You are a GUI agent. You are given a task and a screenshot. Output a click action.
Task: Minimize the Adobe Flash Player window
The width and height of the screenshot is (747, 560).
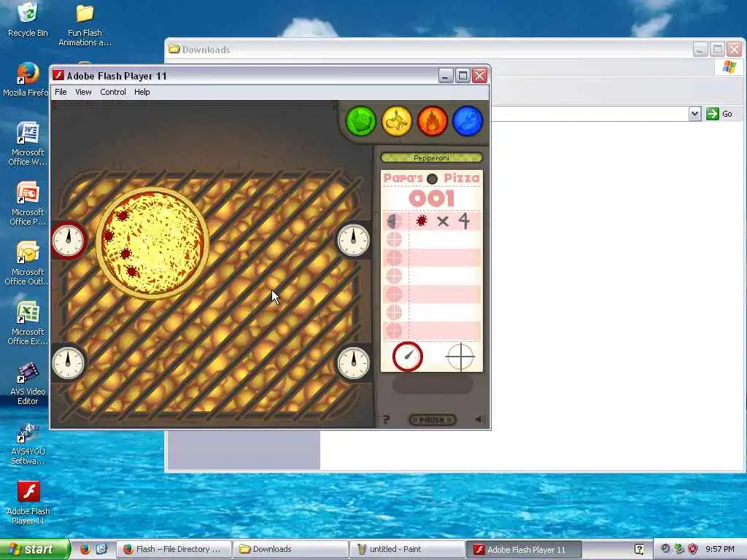coord(446,76)
